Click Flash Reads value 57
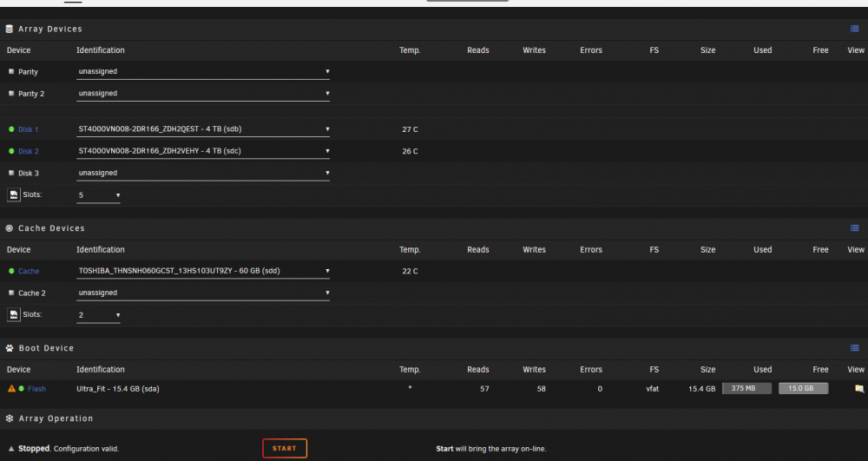Viewport: 868px width, 461px height. 484,389
